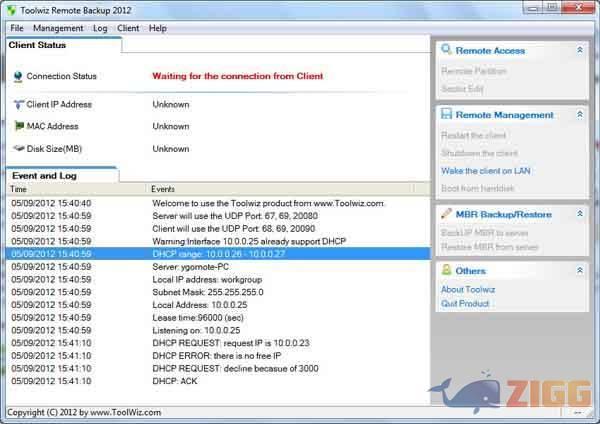Click the Client IP Address network icon

pos(18,104)
